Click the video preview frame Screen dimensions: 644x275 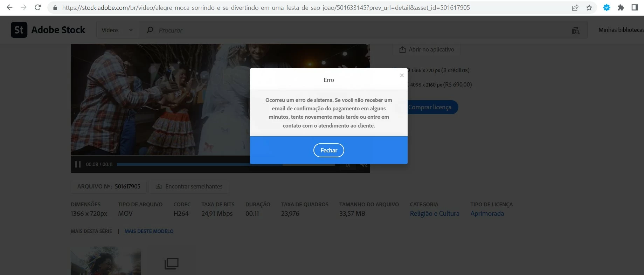160,99
